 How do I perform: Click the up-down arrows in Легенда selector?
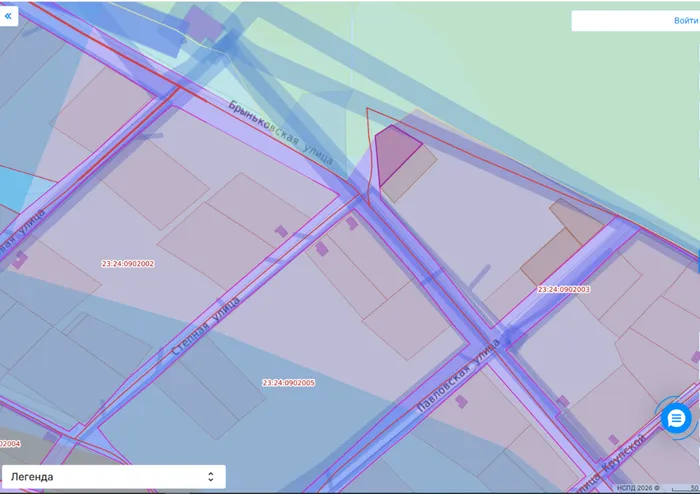[211, 477]
